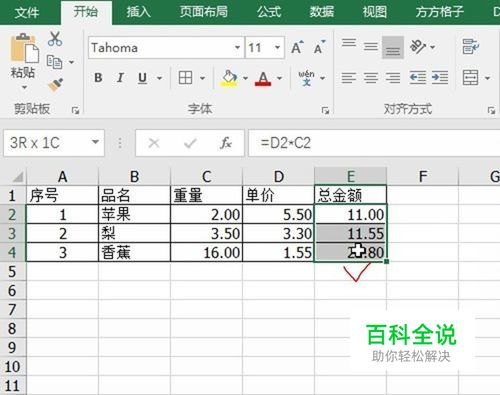
Task: Select cell containing 16.00
Action: pyautogui.click(x=206, y=252)
